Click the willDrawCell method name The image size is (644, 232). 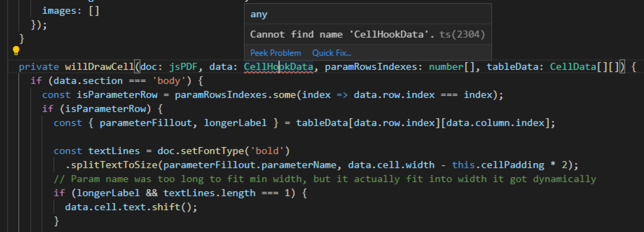[x=99, y=67]
